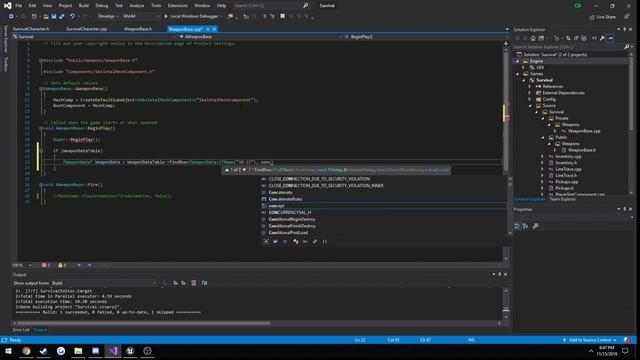This screenshot has height=360, width=640.
Task: Open the File menu
Action: click(x=19, y=6)
